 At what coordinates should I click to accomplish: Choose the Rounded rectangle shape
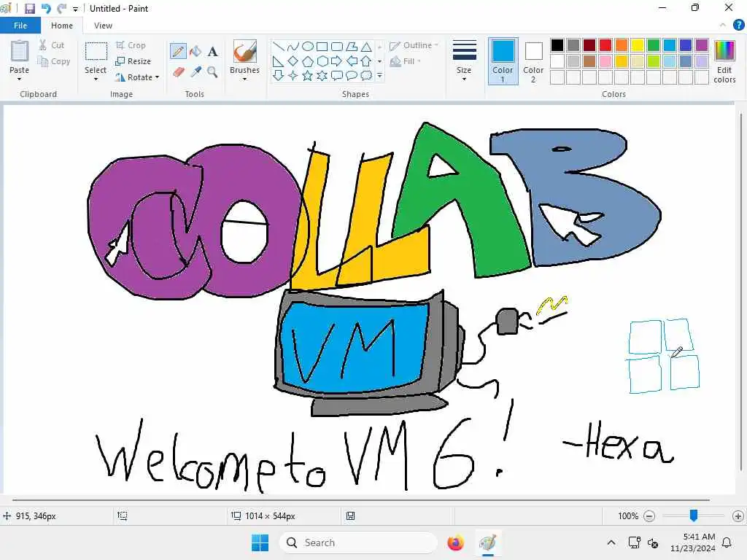tap(337, 46)
